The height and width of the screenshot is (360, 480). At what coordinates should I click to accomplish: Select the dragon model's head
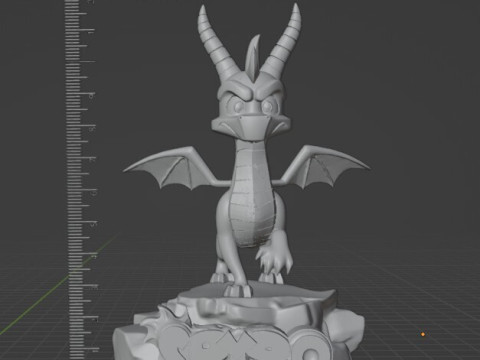click(252, 107)
